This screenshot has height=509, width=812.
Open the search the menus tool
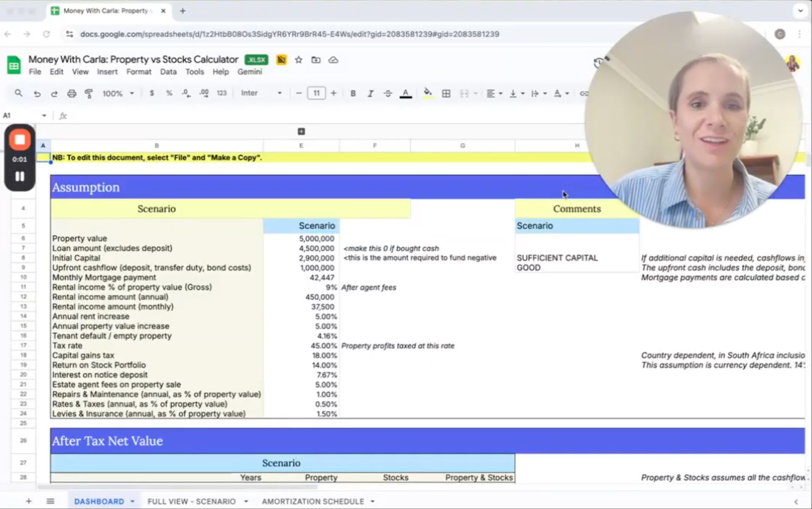click(18, 93)
